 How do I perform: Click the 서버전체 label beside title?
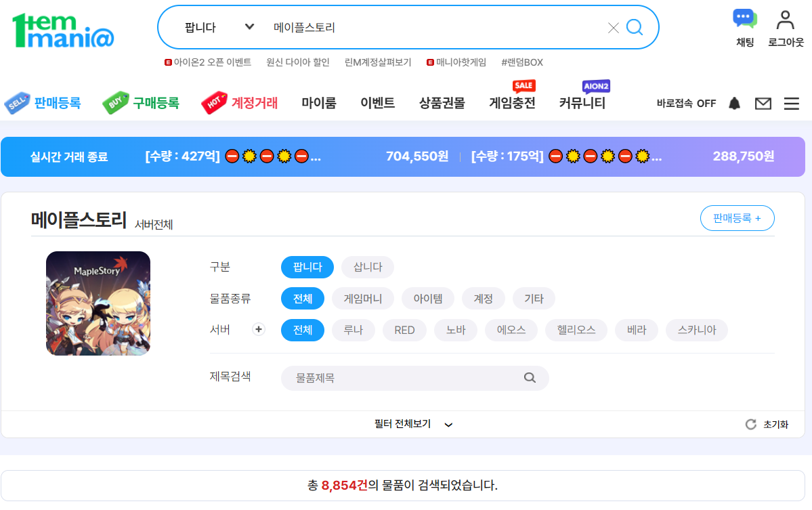(154, 225)
